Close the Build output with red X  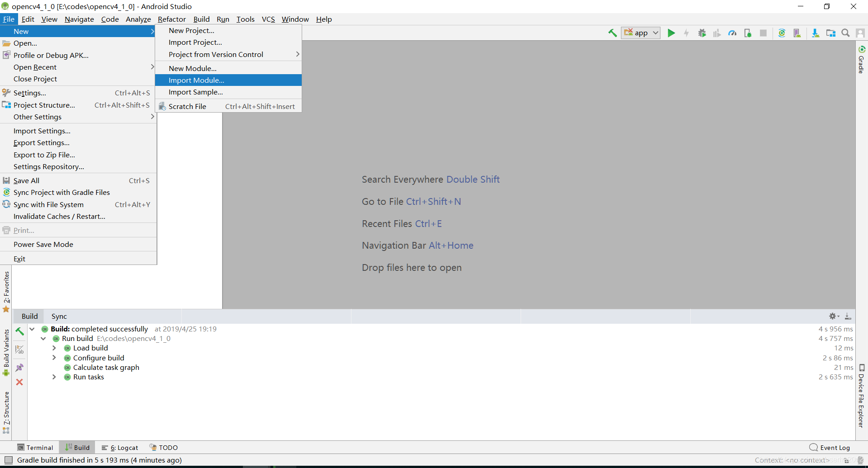tap(19, 382)
